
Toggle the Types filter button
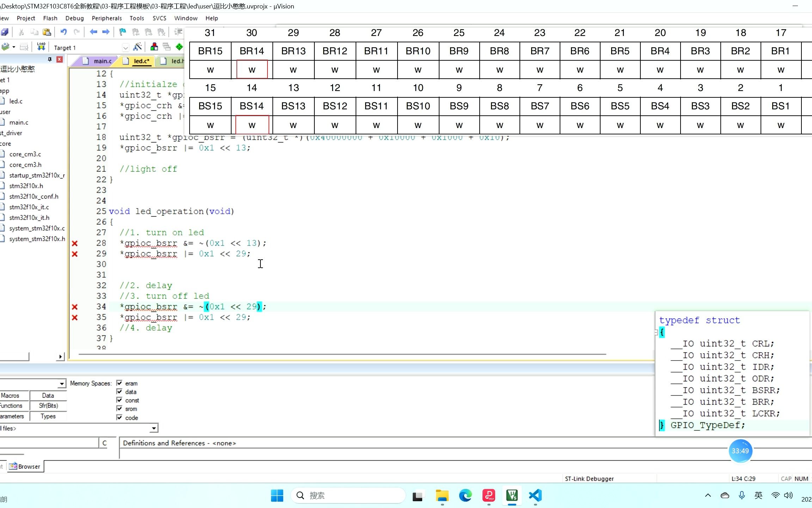pos(48,416)
